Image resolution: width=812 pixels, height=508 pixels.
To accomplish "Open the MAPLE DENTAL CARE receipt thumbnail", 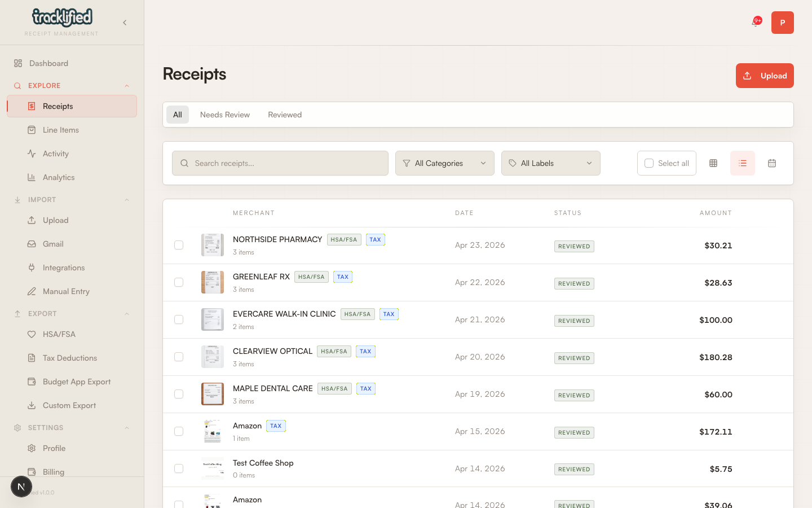I will (x=213, y=394).
